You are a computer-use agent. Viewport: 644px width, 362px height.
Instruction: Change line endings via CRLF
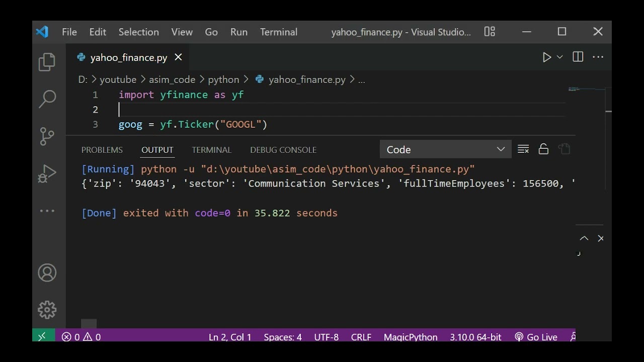coord(361,337)
